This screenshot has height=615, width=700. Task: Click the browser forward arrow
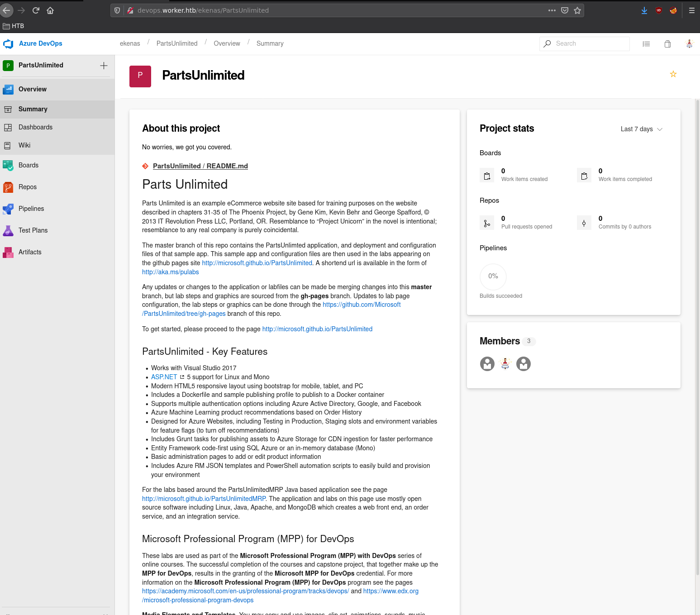(x=21, y=10)
